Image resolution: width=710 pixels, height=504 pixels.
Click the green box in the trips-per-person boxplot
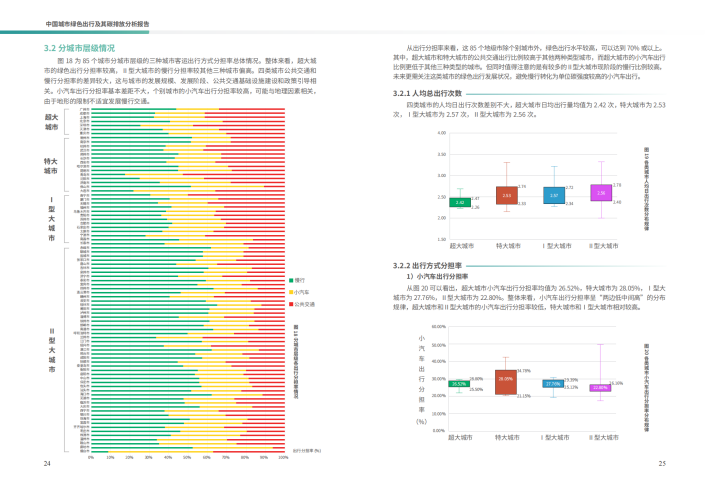460,201
